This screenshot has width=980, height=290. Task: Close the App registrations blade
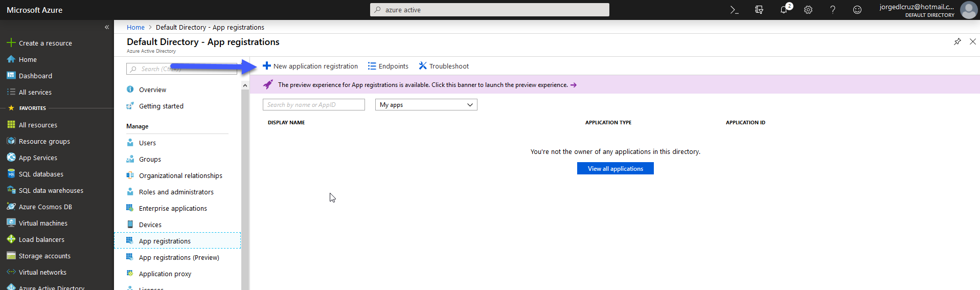(973, 42)
